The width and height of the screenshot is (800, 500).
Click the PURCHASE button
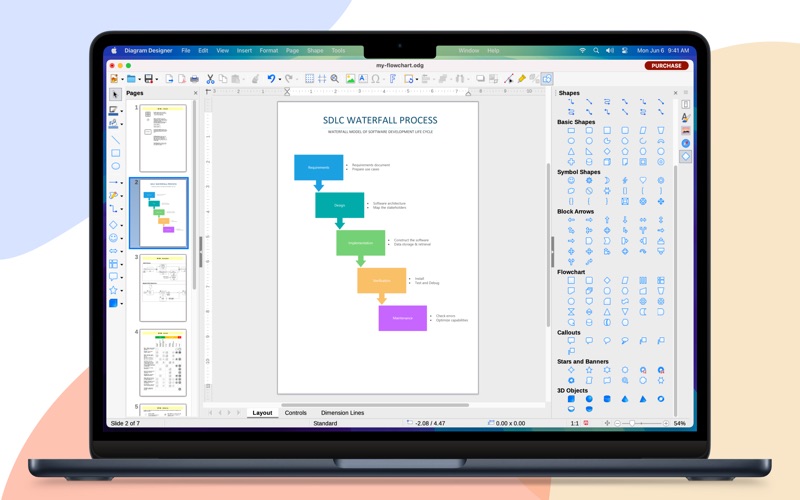coord(666,65)
